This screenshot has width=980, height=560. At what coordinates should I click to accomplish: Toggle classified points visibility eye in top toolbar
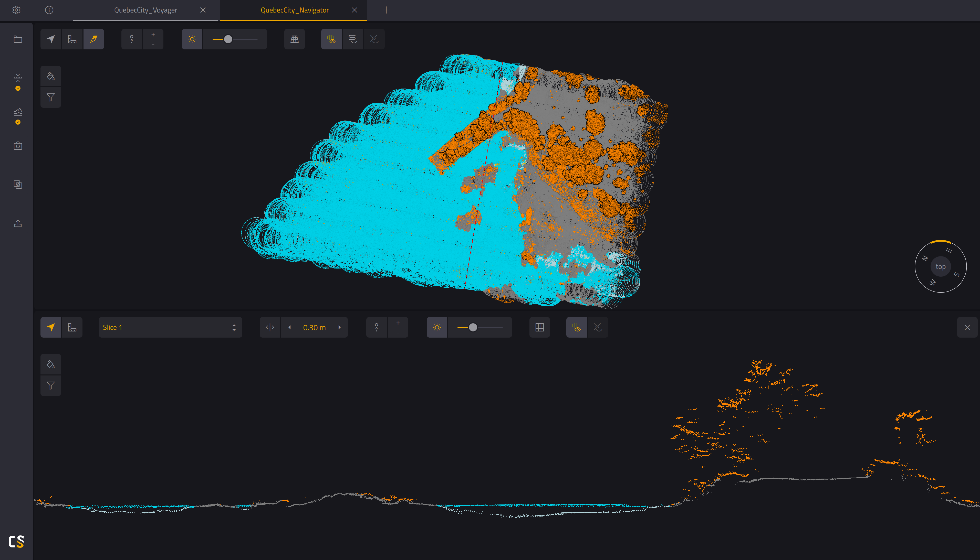pyautogui.click(x=331, y=39)
